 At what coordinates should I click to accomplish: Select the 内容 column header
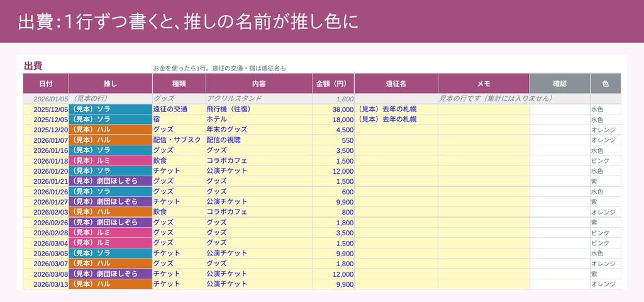(259, 84)
